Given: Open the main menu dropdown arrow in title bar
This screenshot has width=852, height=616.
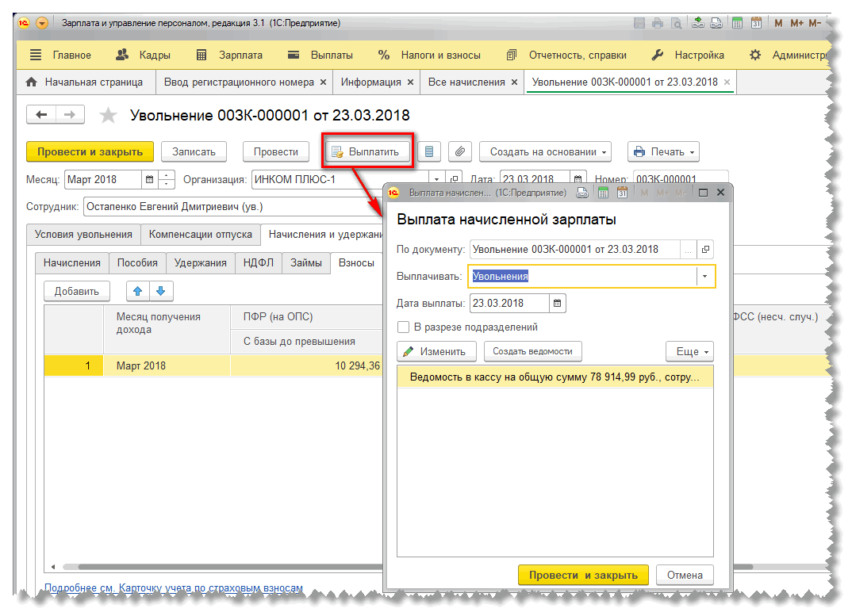Looking at the screenshot, I should click(x=42, y=23).
